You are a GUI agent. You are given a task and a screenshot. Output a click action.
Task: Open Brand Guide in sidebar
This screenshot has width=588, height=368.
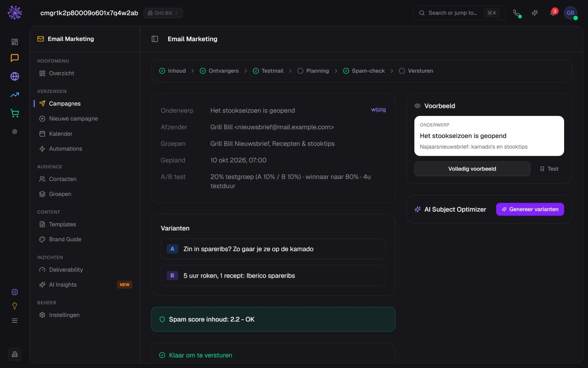(85, 239)
